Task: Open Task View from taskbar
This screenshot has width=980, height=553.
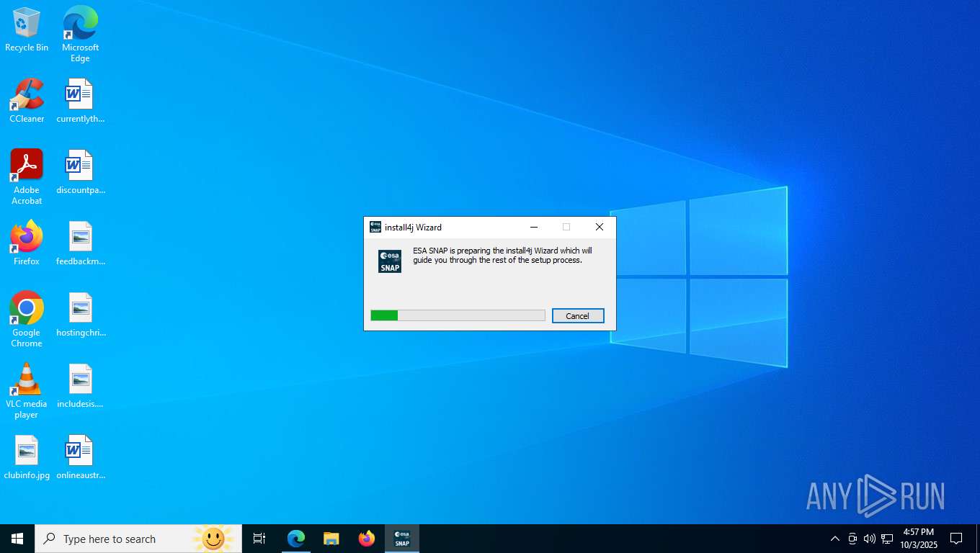Action: click(x=259, y=539)
